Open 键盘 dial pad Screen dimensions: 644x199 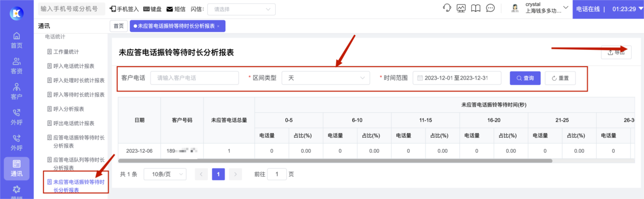[153, 9]
